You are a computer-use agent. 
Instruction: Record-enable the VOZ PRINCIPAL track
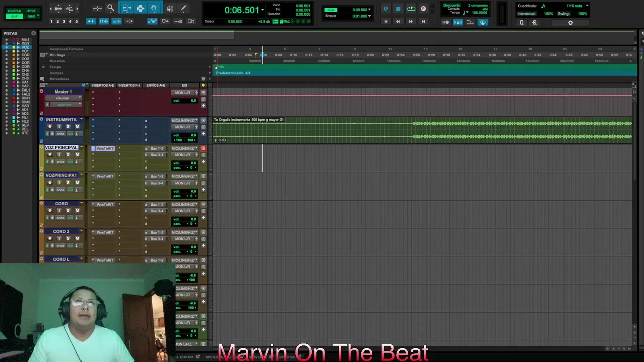coord(50,154)
